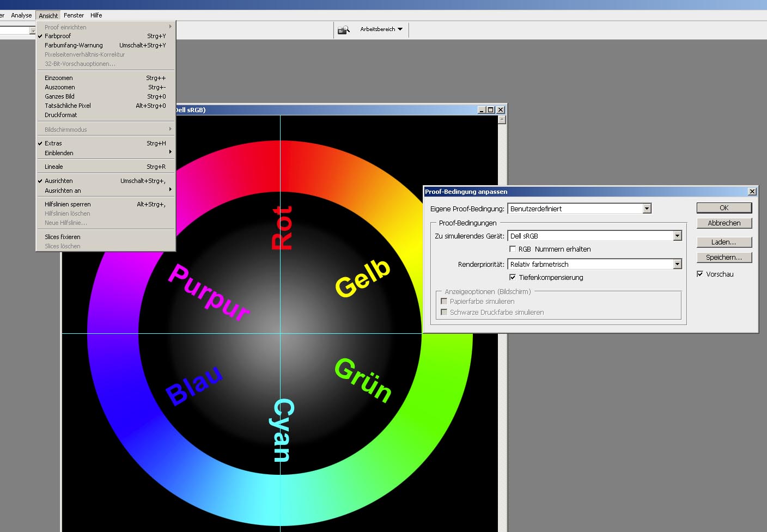Click the document scrollbar up arrow
The image size is (767, 532).
502,120
